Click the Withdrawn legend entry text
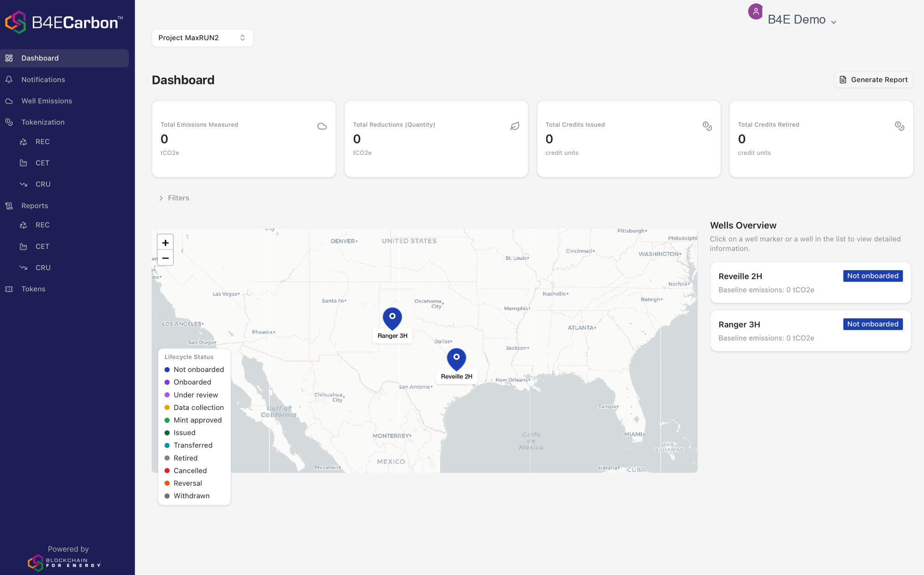924x575 pixels. click(192, 496)
